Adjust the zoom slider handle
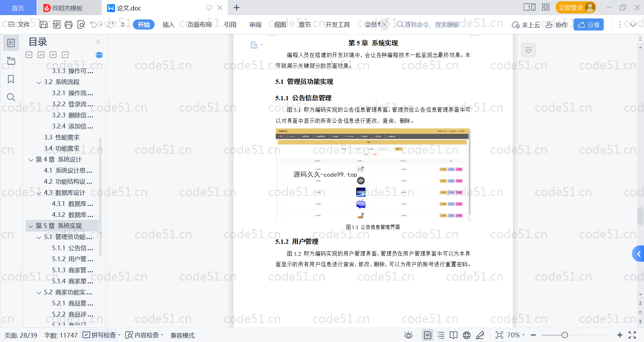 pyautogui.click(x=565, y=335)
